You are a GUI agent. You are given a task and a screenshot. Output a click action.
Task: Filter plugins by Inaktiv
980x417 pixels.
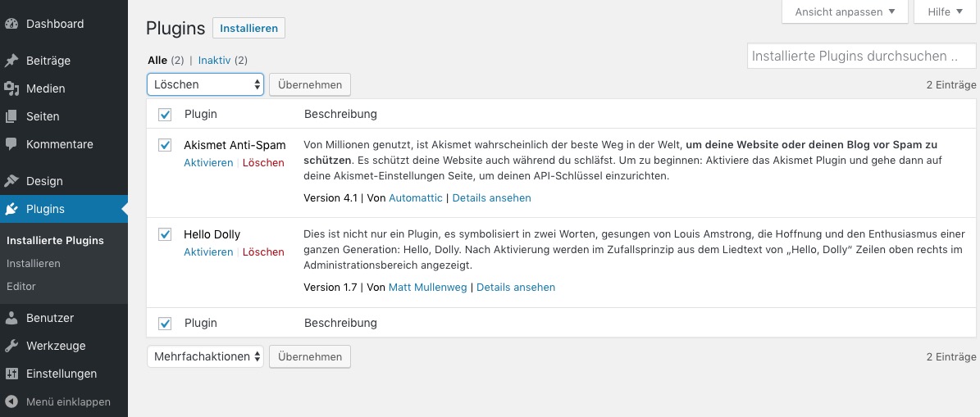(x=214, y=60)
